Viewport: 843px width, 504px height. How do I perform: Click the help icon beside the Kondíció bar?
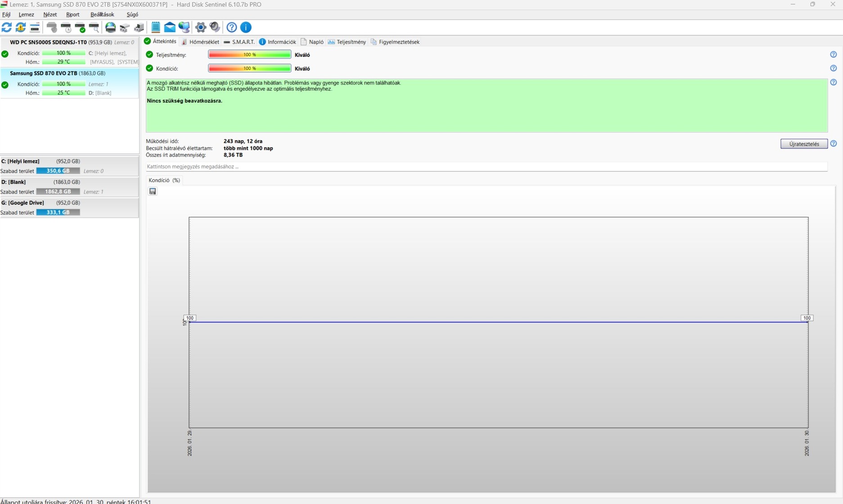pyautogui.click(x=834, y=68)
